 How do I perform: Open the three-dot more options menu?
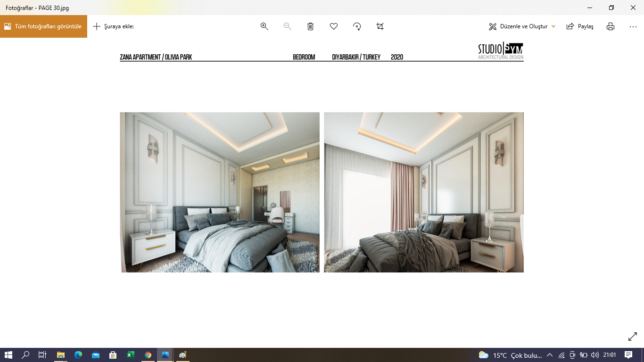point(633,26)
